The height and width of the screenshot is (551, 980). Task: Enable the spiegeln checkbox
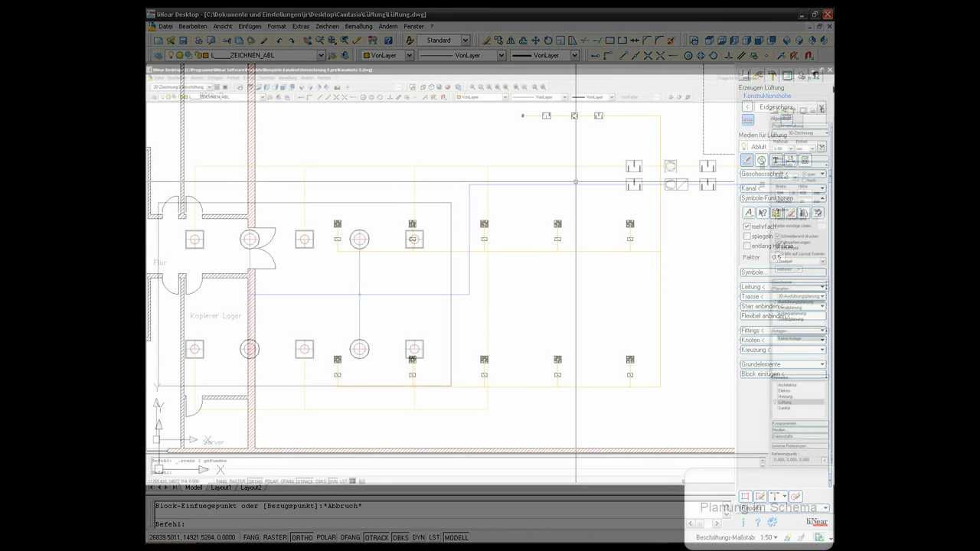[746, 236]
